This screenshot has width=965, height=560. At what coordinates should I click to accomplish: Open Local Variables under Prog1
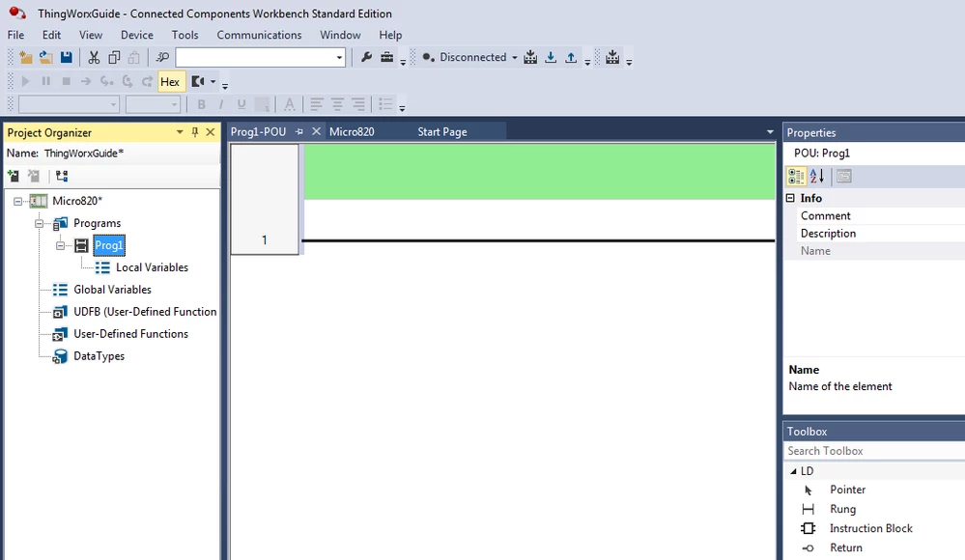pos(151,267)
